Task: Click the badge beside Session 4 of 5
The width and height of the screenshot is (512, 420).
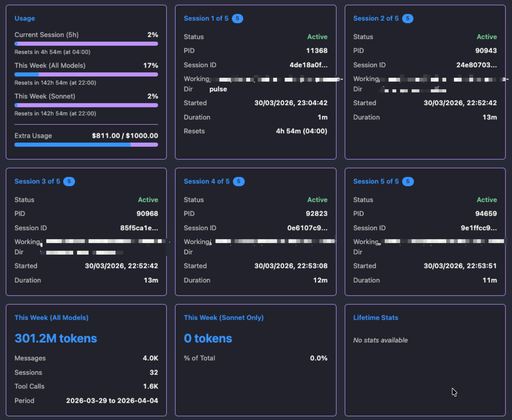Action: [239, 181]
